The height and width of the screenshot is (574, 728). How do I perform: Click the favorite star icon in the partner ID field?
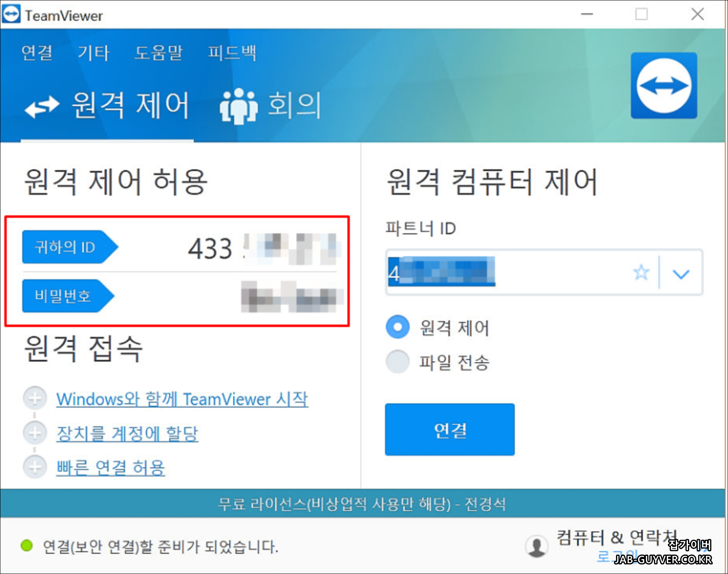[641, 272]
